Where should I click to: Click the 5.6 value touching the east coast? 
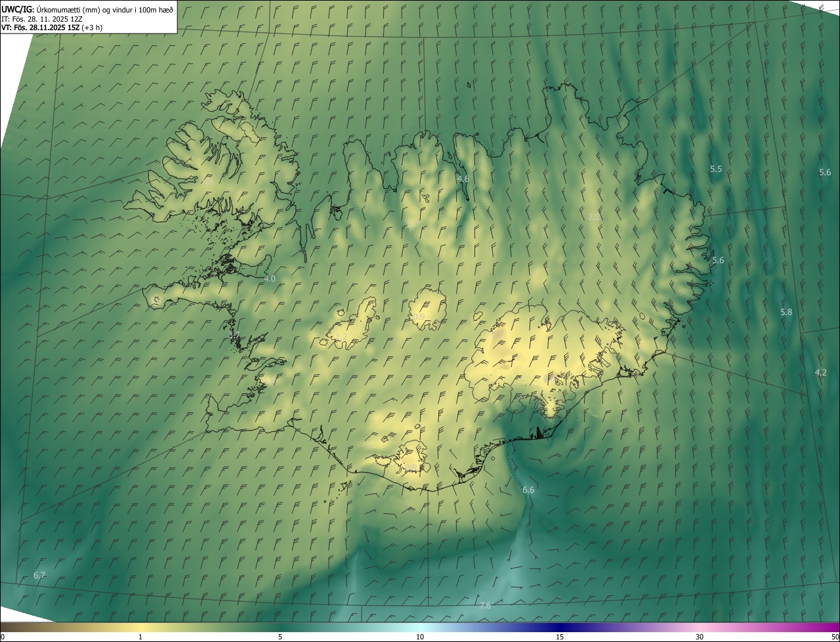[718, 261]
